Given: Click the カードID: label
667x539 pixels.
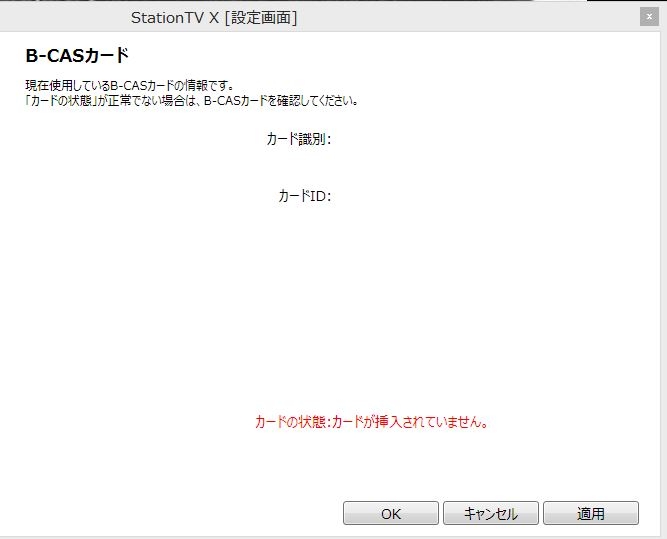Looking at the screenshot, I should tap(305, 196).
